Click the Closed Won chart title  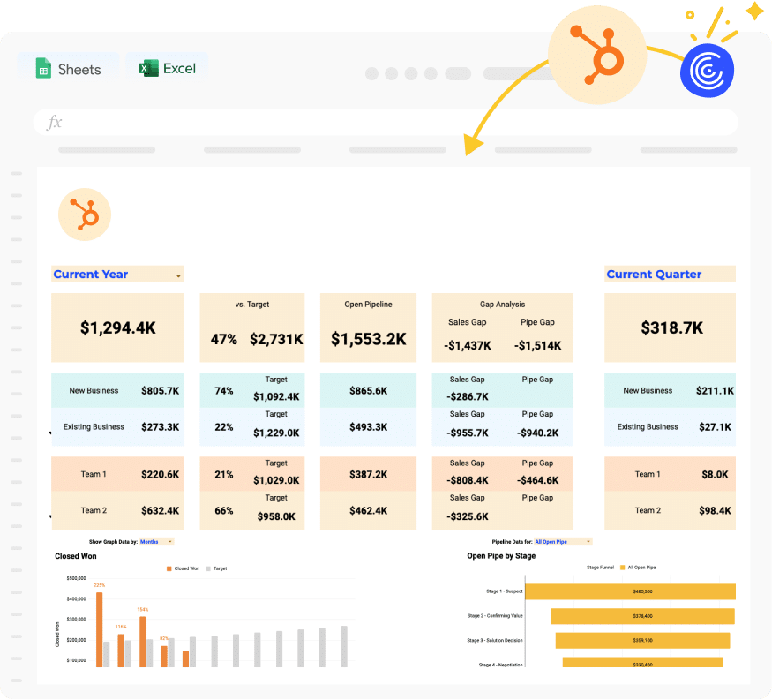click(76, 556)
